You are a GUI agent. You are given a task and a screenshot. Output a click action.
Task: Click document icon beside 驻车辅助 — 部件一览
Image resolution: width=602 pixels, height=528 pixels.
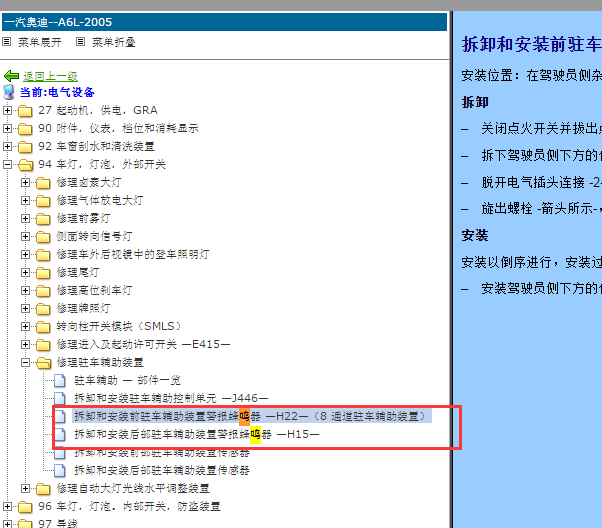(x=60, y=381)
